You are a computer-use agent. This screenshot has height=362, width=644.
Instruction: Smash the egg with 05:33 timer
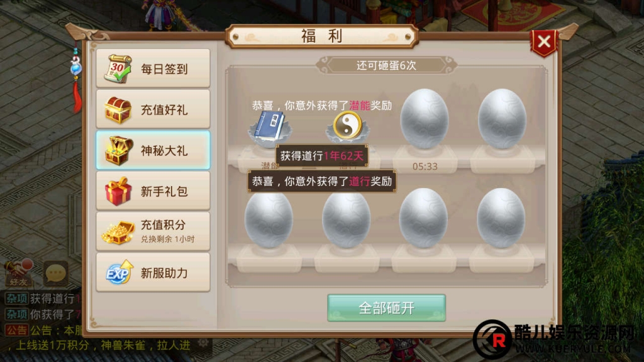pos(425,119)
